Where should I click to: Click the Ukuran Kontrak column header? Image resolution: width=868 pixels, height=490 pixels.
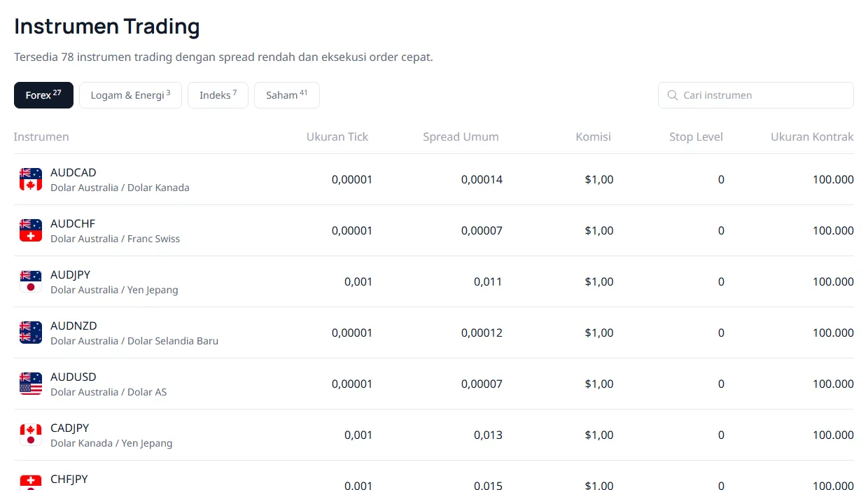[812, 136]
